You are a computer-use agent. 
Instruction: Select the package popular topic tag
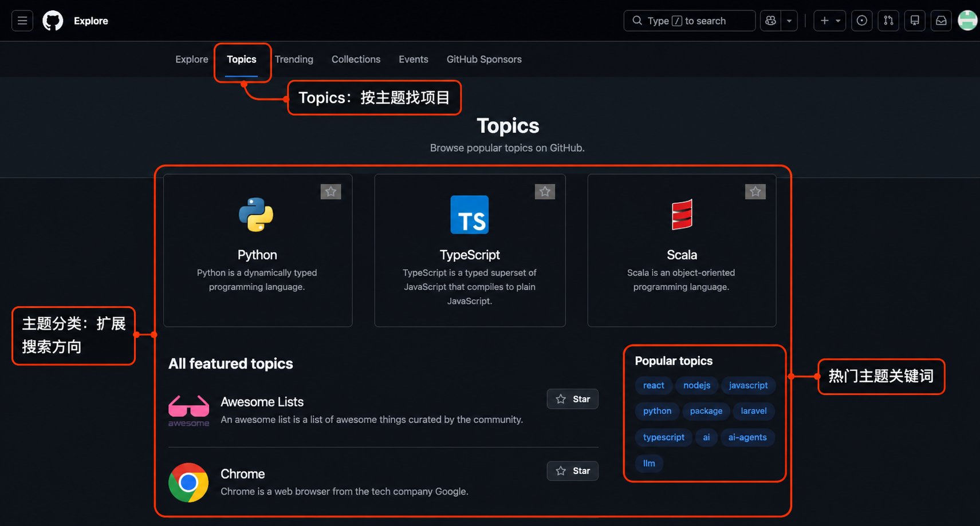click(706, 411)
